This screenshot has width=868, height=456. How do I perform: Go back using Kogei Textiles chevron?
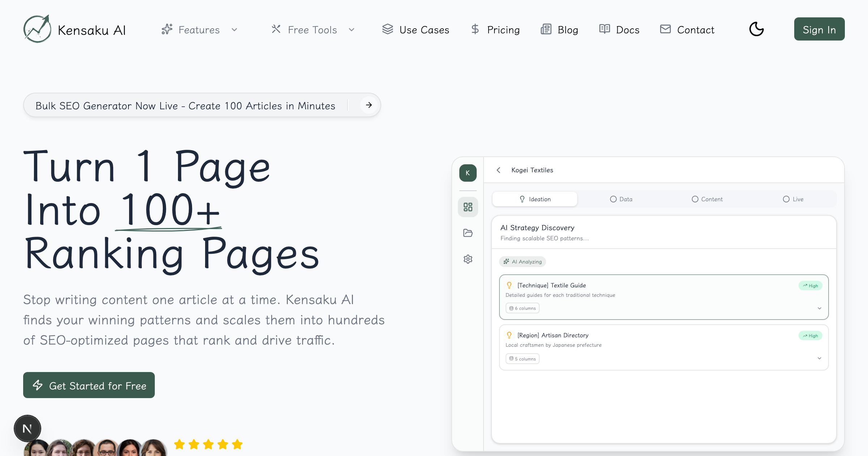499,170
